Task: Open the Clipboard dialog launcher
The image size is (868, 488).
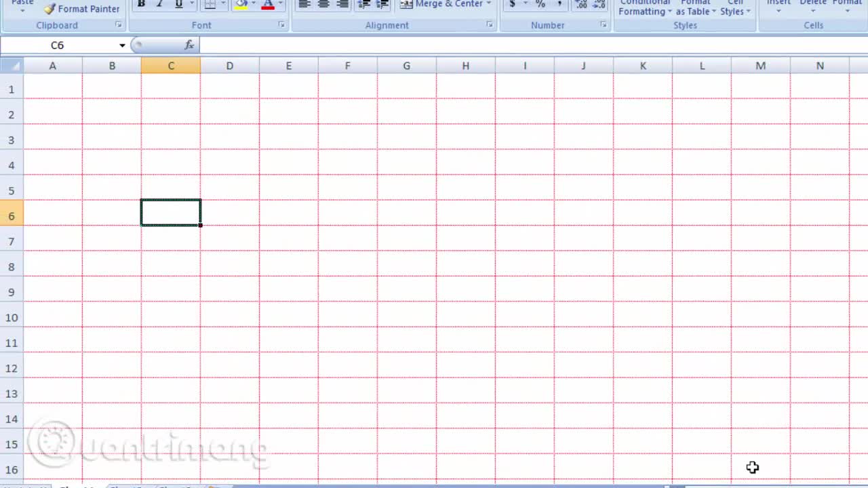Action: click(x=118, y=25)
